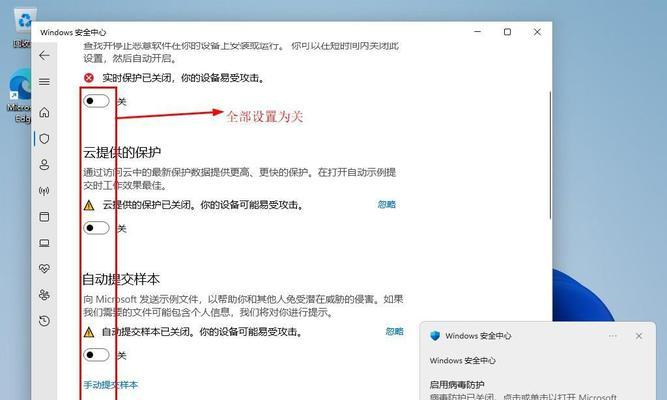Toggle automatic sample submission switch

96,355
